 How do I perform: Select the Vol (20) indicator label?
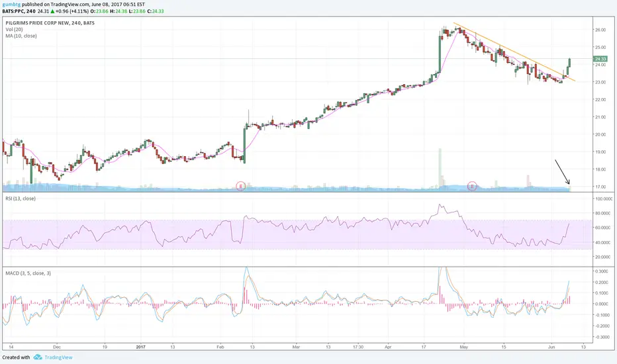[x=14, y=30]
